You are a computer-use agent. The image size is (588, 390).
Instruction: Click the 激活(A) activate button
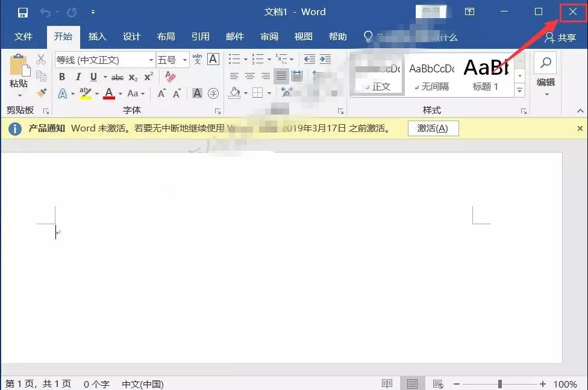[x=433, y=128]
